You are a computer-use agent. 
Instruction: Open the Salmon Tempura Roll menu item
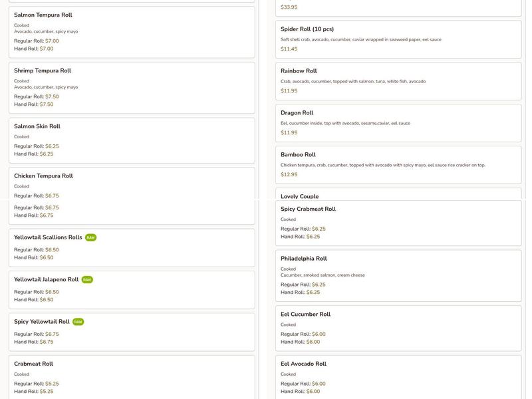pyautogui.click(x=43, y=15)
